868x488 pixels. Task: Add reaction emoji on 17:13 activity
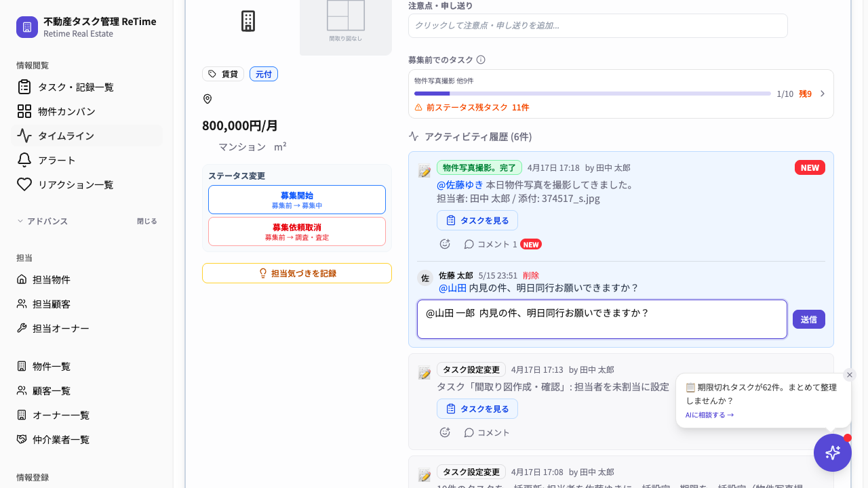coord(445,432)
